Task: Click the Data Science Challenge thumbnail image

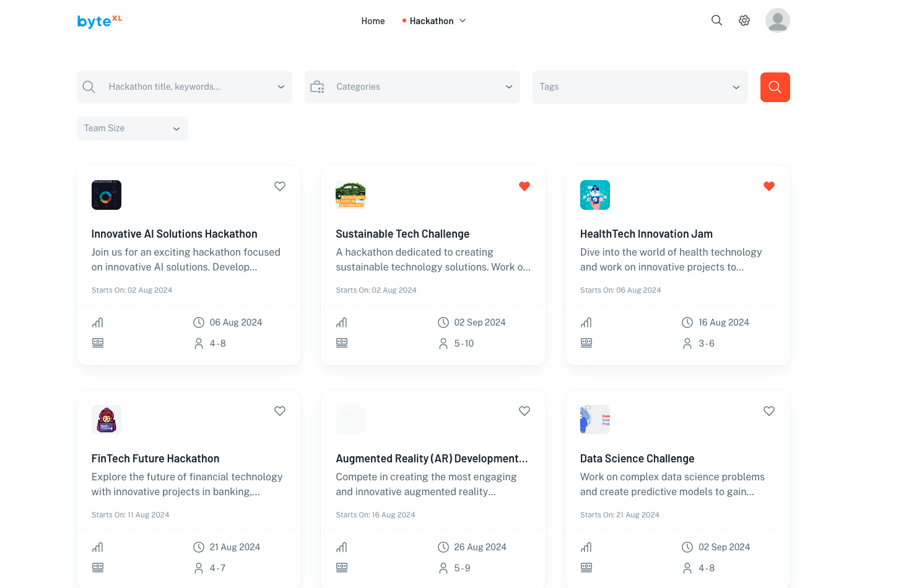Action: pos(594,420)
